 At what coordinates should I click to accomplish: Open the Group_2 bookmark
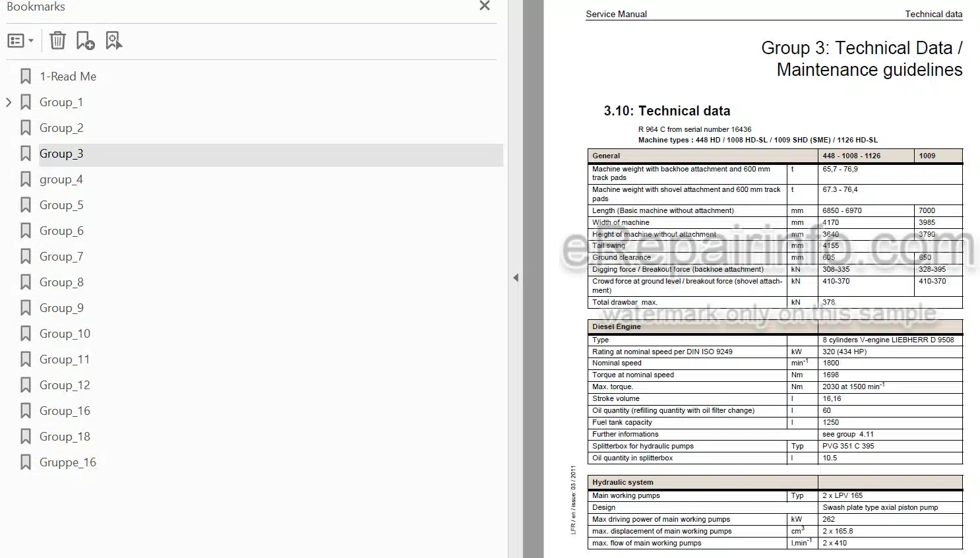[x=61, y=128]
